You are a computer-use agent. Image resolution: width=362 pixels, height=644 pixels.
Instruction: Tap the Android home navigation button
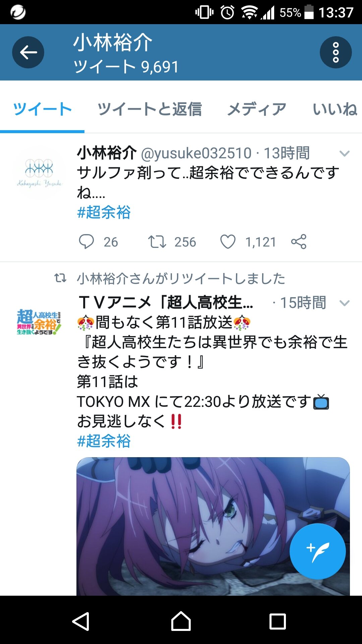pyautogui.click(x=181, y=621)
